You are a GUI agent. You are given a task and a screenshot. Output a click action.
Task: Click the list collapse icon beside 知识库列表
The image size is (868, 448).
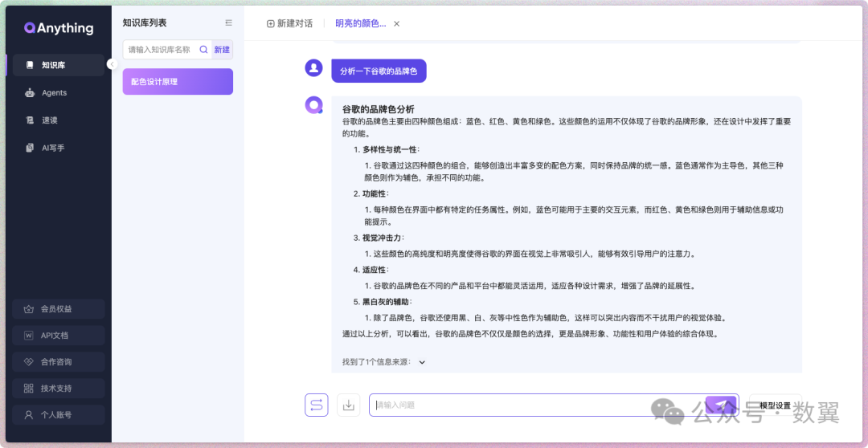tap(228, 22)
